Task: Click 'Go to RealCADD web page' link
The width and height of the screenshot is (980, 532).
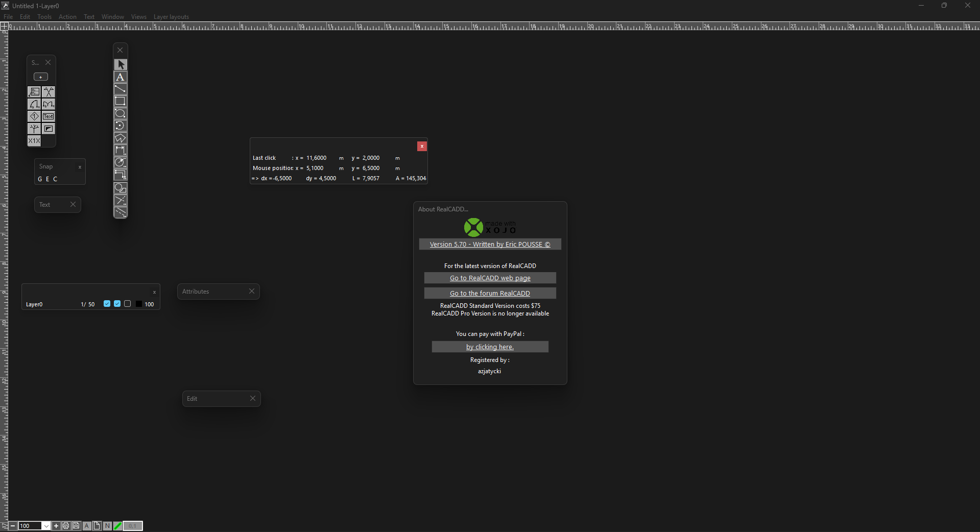Action: coord(490,278)
